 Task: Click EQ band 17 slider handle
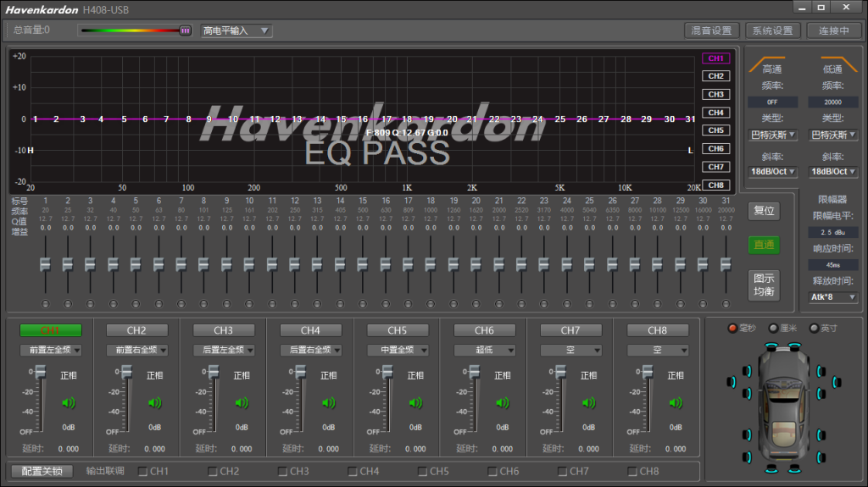point(408,264)
